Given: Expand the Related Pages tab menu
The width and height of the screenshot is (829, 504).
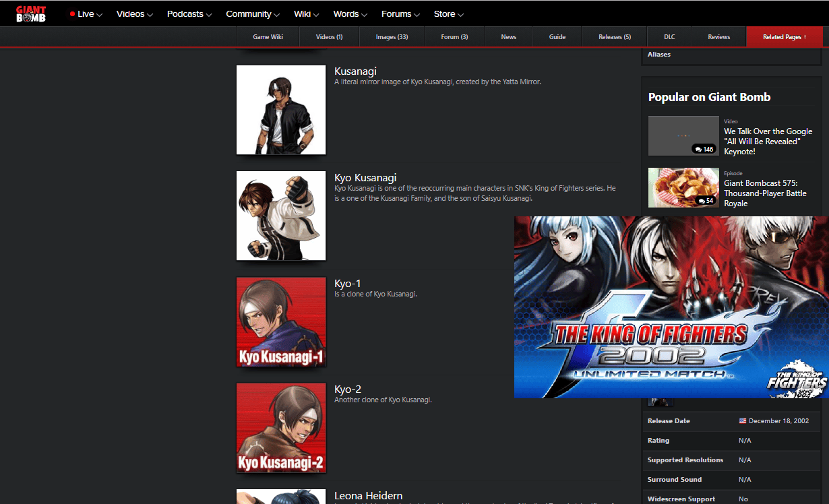Looking at the screenshot, I should click(x=785, y=37).
